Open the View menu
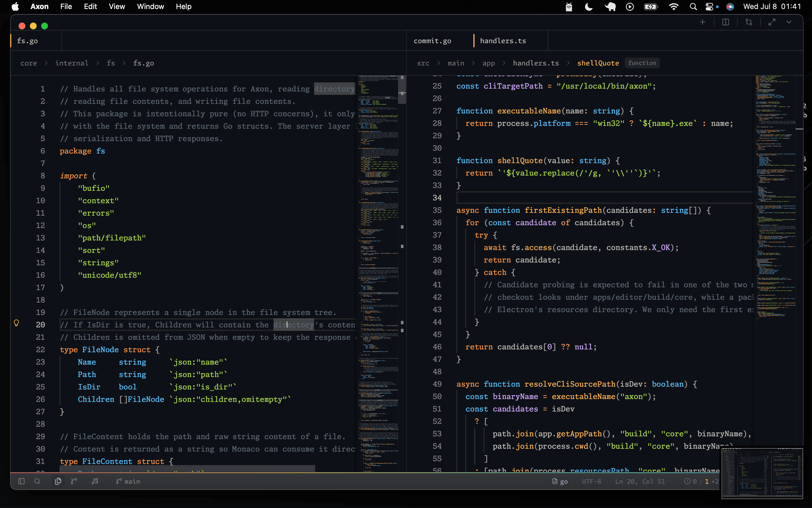 117,6
